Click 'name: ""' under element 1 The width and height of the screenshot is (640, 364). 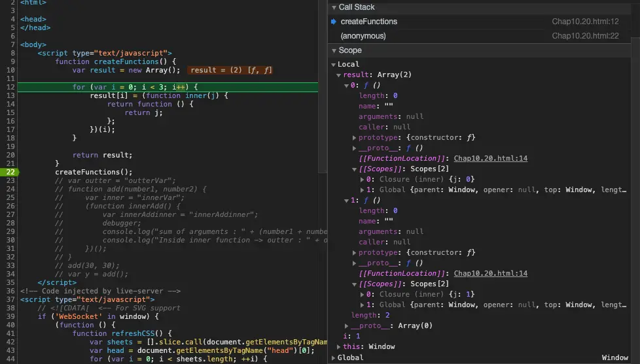pyautogui.click(x=376, y=222)
